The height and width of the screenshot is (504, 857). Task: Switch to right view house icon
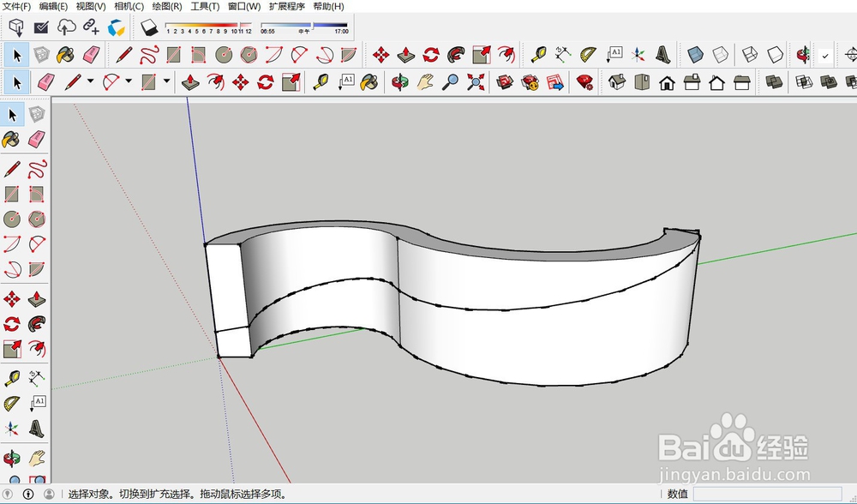[692, 82]
